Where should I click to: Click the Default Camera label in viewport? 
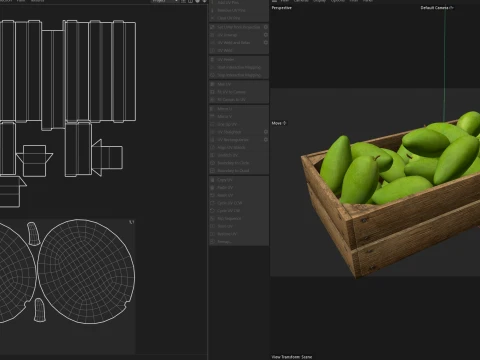pyautogui.click(x=437, y=8)
